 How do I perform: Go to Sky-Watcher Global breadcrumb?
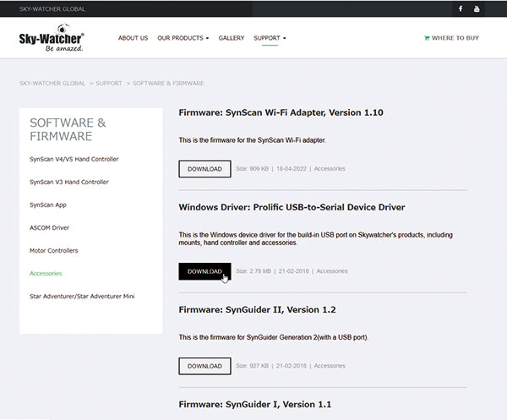[52, 84]
